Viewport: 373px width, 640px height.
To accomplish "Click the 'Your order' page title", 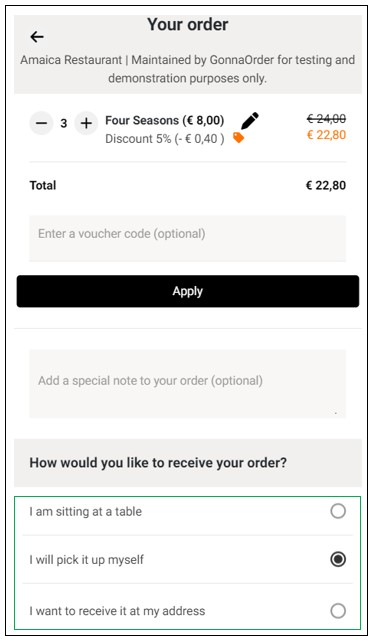I will pyautogui.click(x=188, y=24).
